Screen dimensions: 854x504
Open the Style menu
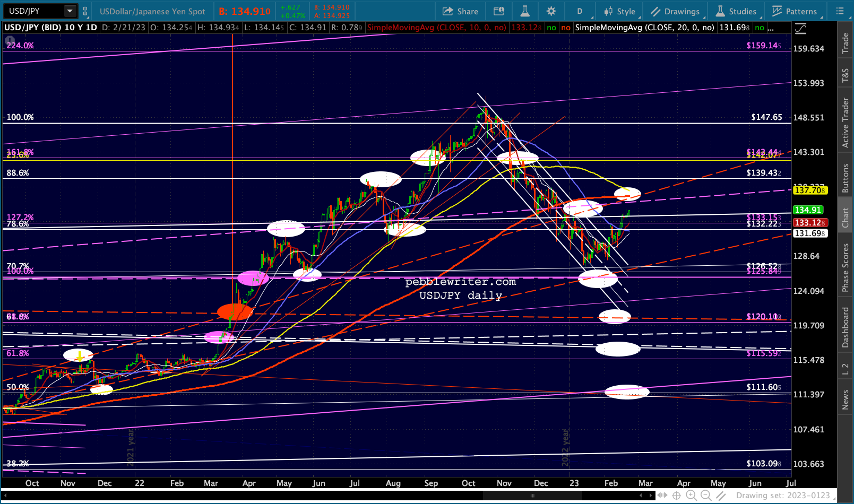[x=620, y=11]
